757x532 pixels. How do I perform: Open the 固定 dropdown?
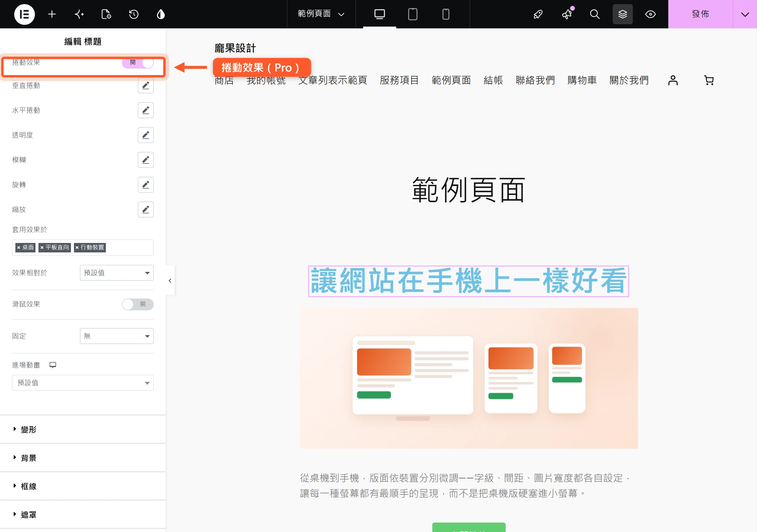(117, 336)
